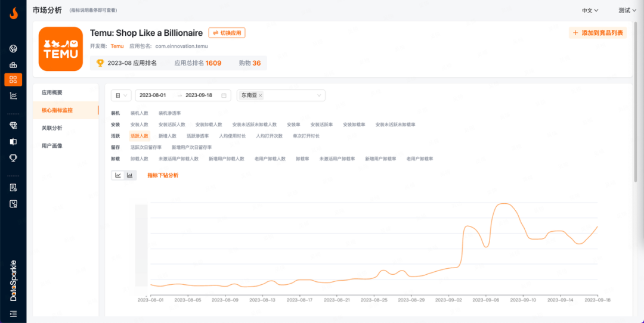The width and height of the screenshot is (644, 323).
Task: Click the 切换应用 button
Action: pyautogui.click(x=227, y=33)
